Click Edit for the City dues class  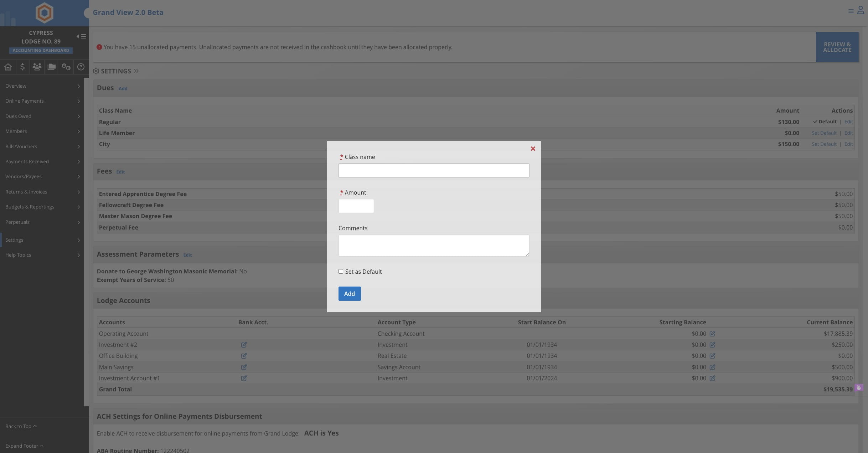(x=848, y=144)
